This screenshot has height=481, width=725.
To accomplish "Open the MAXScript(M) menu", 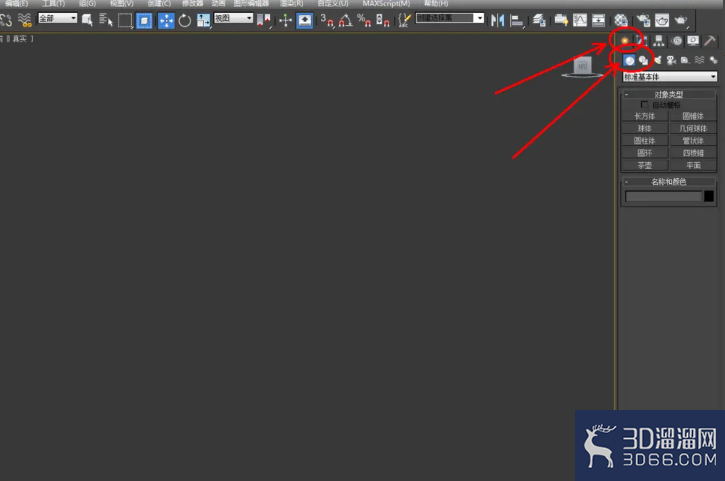I will coord(386,4).
